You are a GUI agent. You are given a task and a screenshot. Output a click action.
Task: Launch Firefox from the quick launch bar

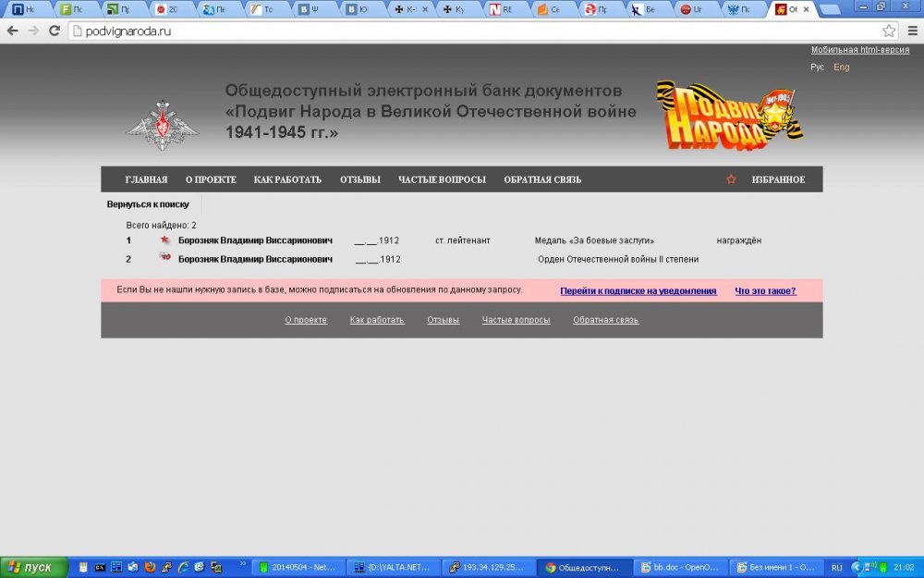point(150,568)
